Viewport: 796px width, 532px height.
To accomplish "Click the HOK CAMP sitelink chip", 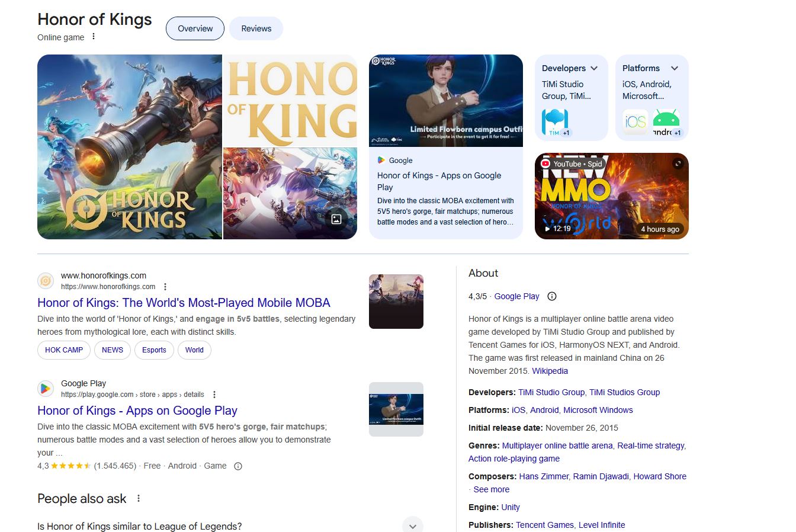I will pos(64,350).
